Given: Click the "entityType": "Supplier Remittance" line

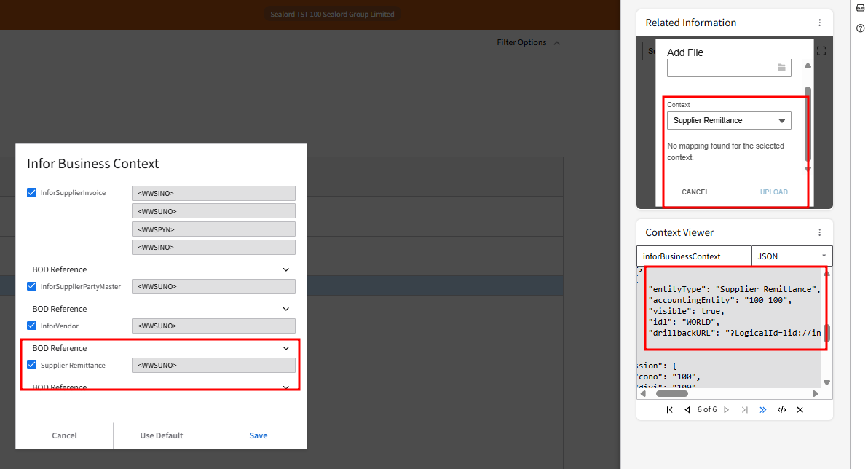Looking at the screenshot, I should point(734,289).
